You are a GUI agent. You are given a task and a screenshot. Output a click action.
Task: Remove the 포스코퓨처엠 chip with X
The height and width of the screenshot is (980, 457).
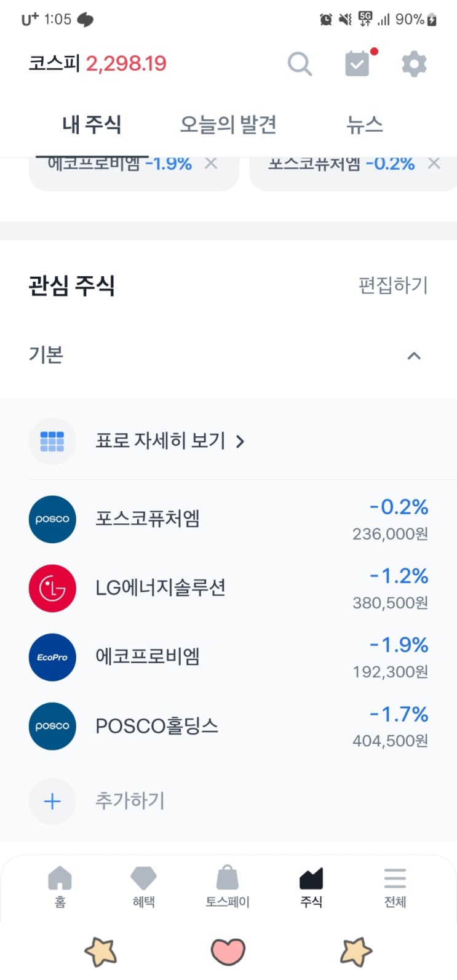click(x=434, y=164)
